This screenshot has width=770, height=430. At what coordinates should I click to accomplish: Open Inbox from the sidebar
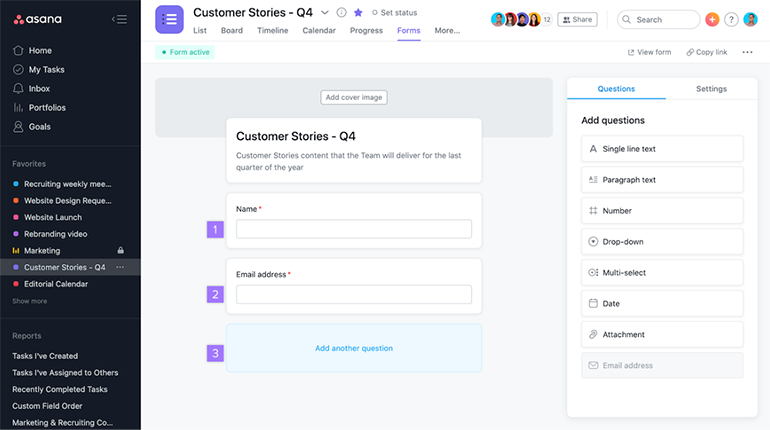[x=39, y=88]
